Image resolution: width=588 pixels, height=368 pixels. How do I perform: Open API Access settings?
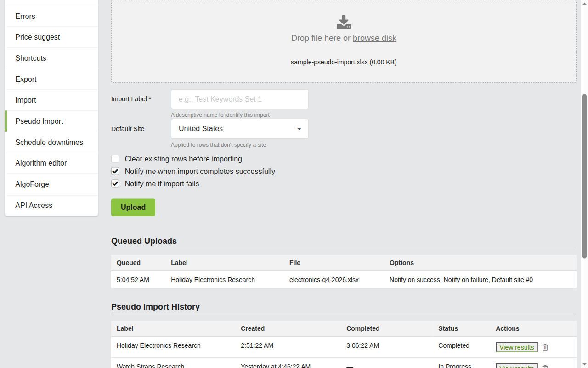(34, 205)
